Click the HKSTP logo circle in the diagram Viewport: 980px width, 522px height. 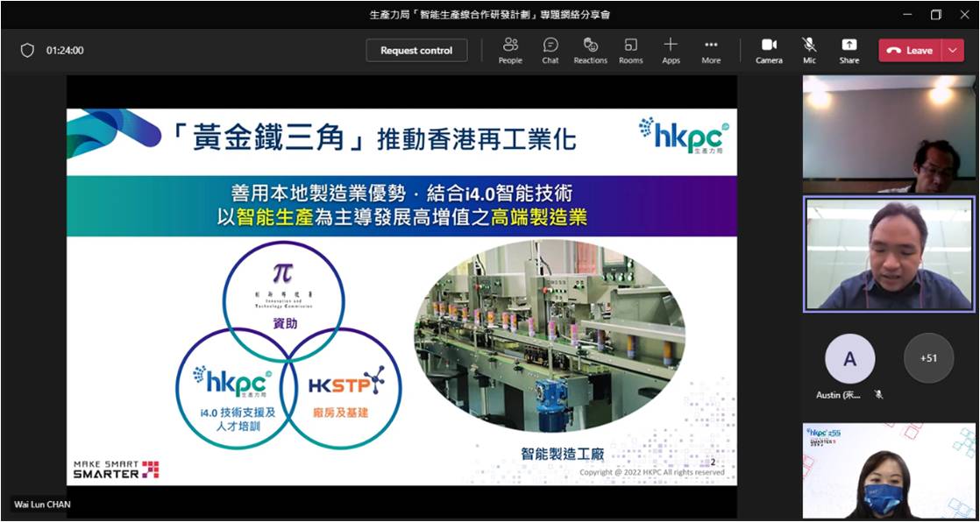tap(341, 388)
